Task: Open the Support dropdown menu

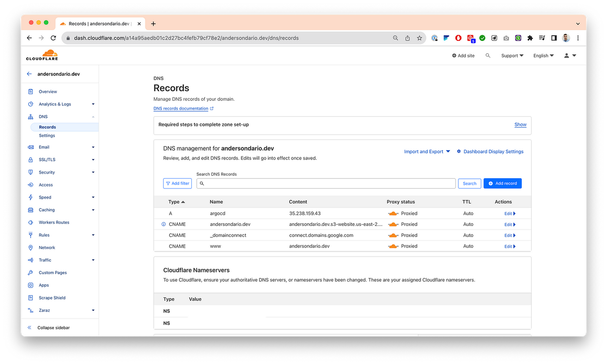Action: click(x=512, y=56)
